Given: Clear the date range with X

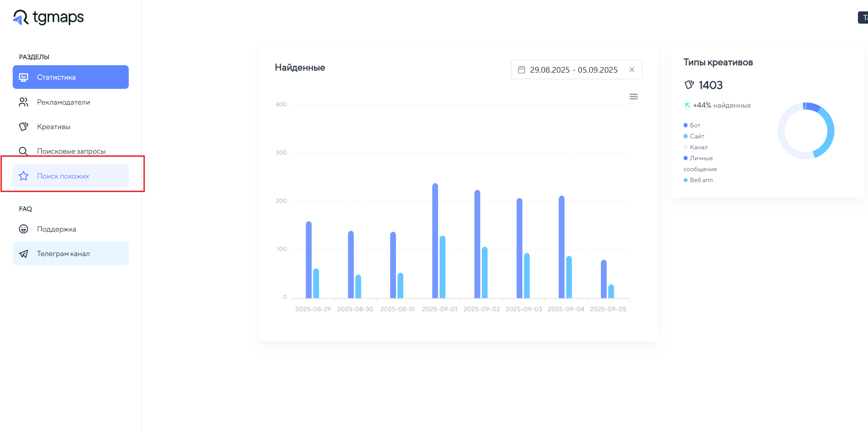Looking at the screenshot, I should click(x=632, y=70).
